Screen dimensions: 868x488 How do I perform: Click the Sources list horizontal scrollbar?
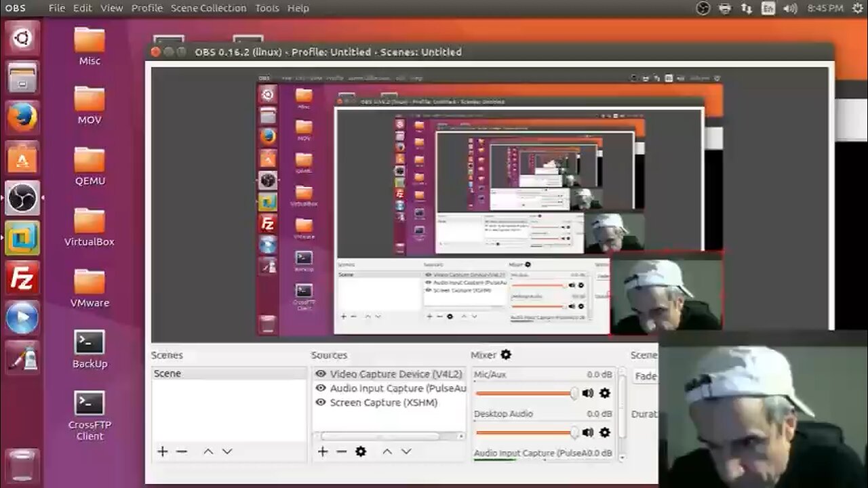click(x=380, y=436)
